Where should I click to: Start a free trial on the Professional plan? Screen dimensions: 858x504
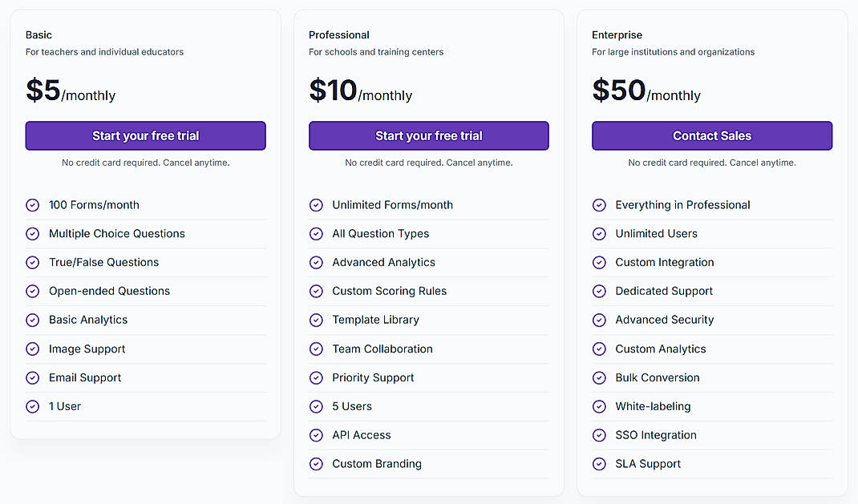point(428,135)
